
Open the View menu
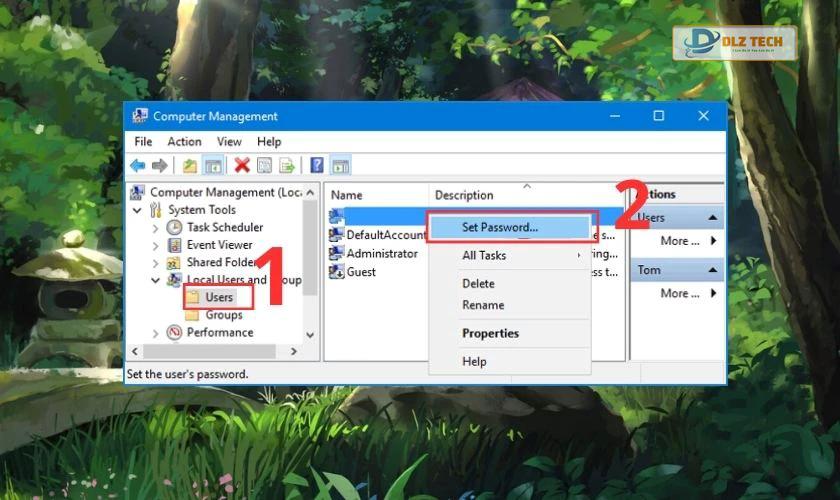[229, 141]
